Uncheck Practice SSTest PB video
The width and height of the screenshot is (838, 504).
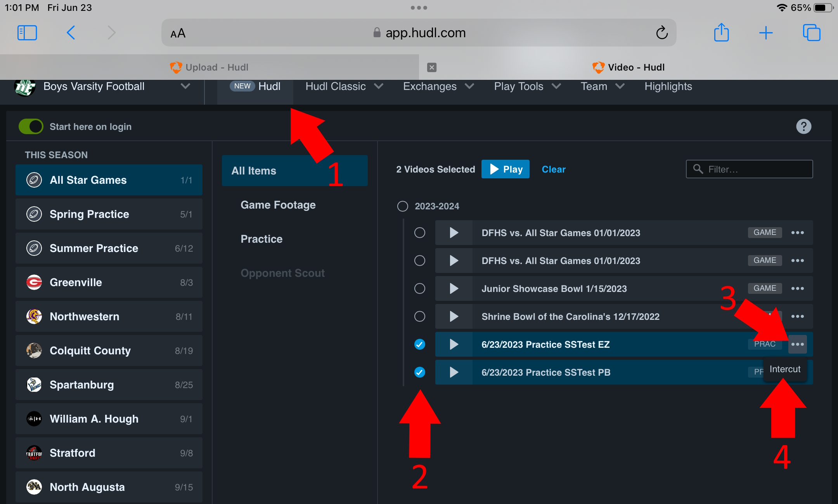tap(420, 372)
